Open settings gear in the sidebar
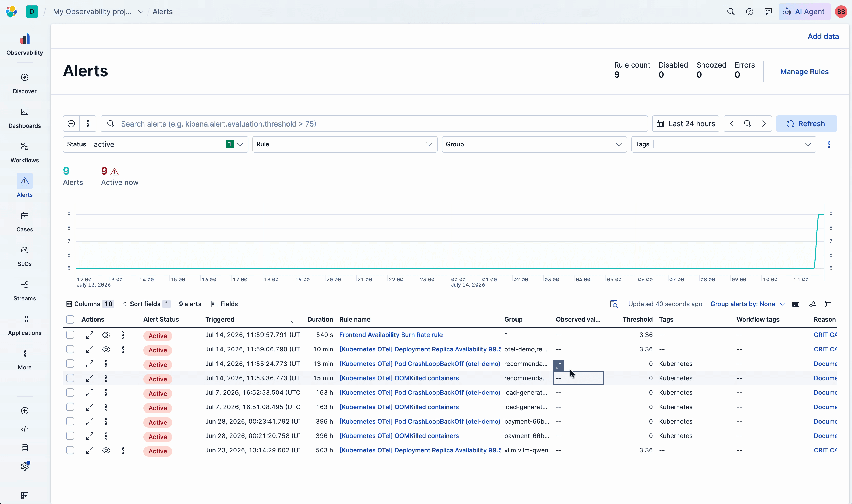The image size is (852, 504). [25, 466]
